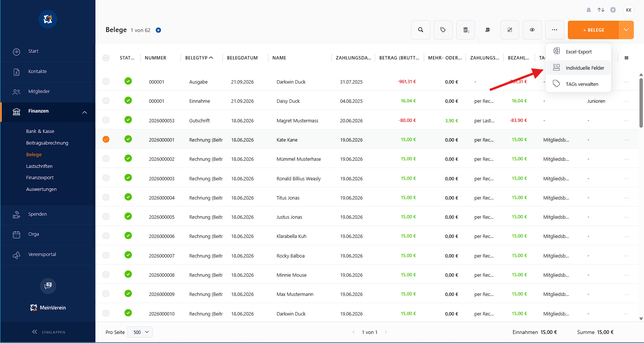Go to next page arrow in pagination
Viewport: 644px width, 343px height.
[x=386, y=332]
